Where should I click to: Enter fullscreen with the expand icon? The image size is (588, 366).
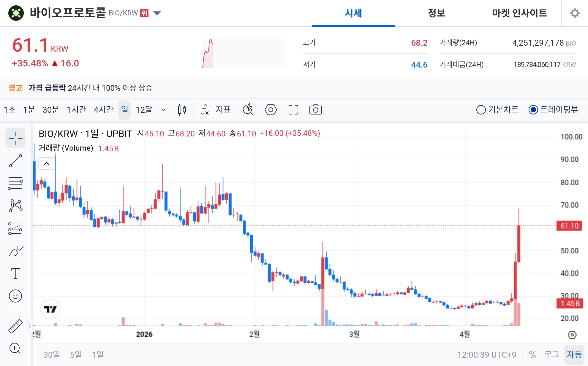point(293,110)
